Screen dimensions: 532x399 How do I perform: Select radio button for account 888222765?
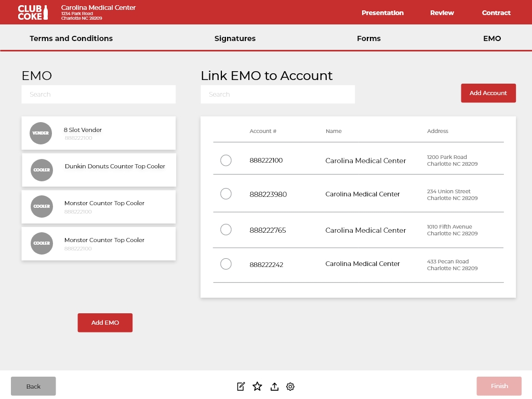226,230
